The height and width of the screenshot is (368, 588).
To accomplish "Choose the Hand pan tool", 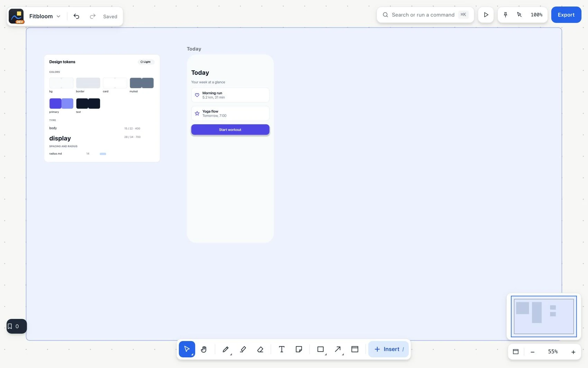I will coord(204,349).
